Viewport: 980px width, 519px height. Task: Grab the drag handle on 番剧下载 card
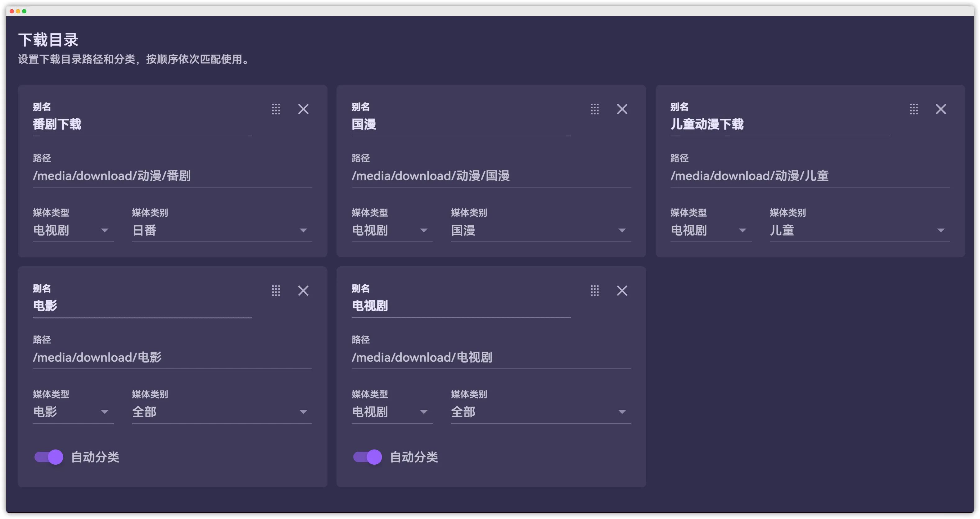coord(276,109)
